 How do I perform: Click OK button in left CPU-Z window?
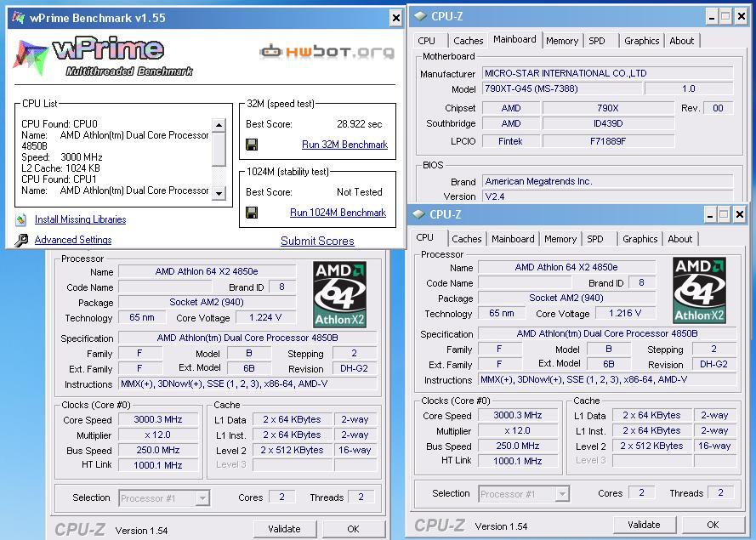(354, 529)
